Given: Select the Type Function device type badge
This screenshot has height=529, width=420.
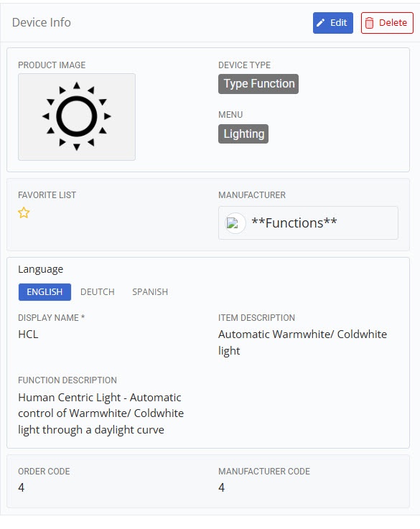Looking at the screenshot, I should click(x=258, y=84).
